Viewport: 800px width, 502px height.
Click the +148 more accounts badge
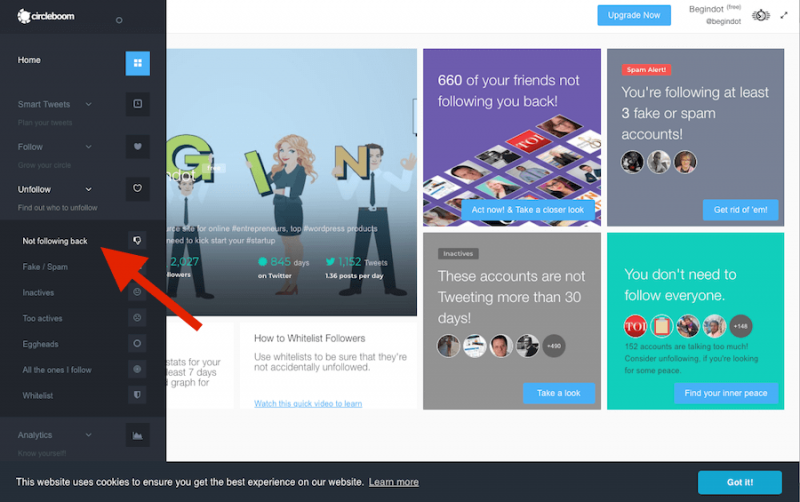coord(741,326)
